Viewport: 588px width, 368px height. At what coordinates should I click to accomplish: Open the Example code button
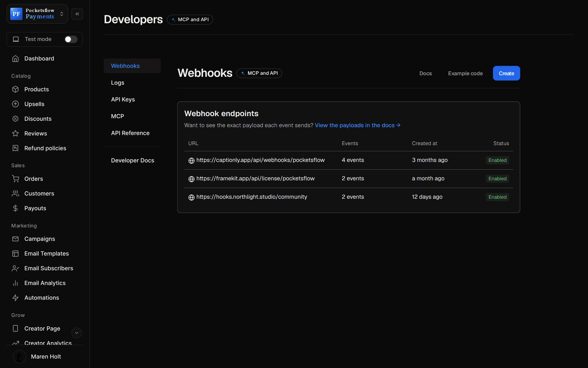(465, 73)
